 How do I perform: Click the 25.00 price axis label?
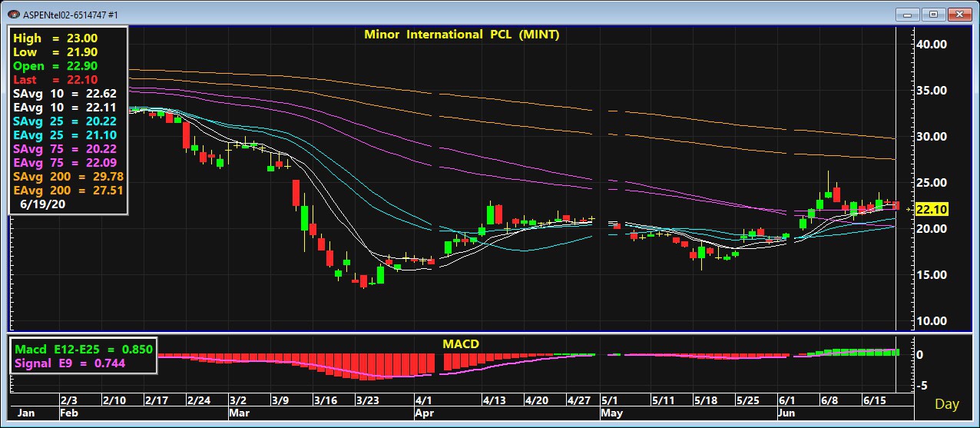coord(931,183)
